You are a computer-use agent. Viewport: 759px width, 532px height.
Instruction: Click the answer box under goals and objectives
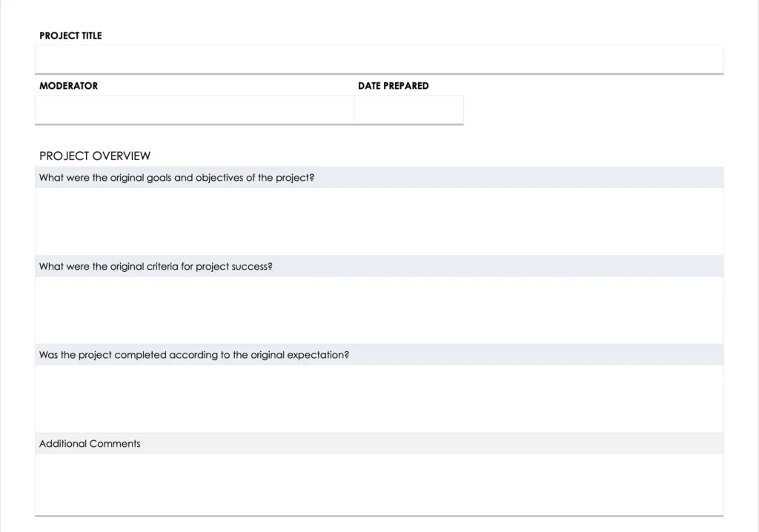[379, 222]
